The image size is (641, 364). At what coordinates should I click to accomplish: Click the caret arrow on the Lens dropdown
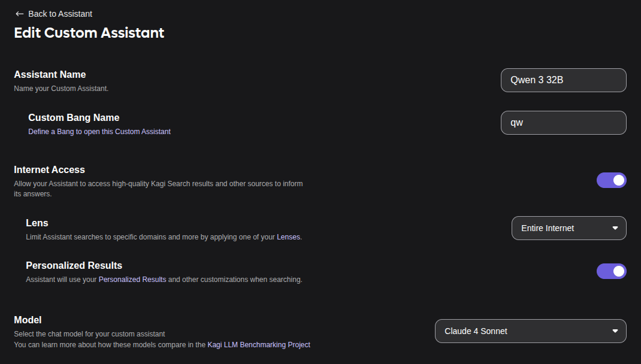pyautogui.click(x=615, y=228)
